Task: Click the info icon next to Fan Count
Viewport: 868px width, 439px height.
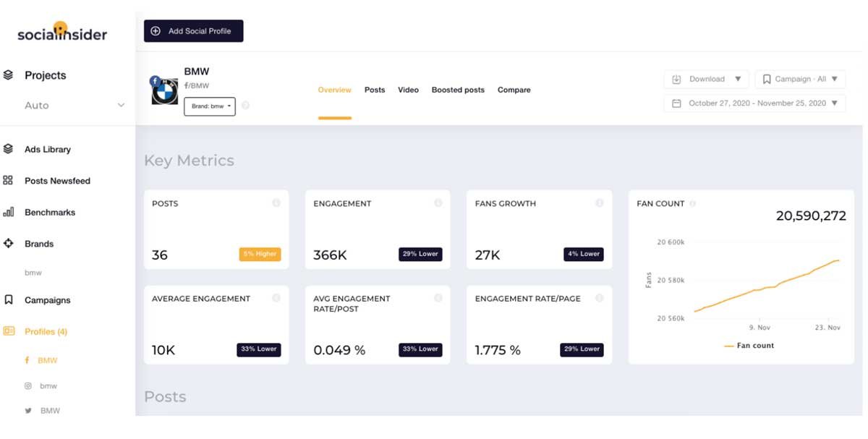Action: pos(693,204)
